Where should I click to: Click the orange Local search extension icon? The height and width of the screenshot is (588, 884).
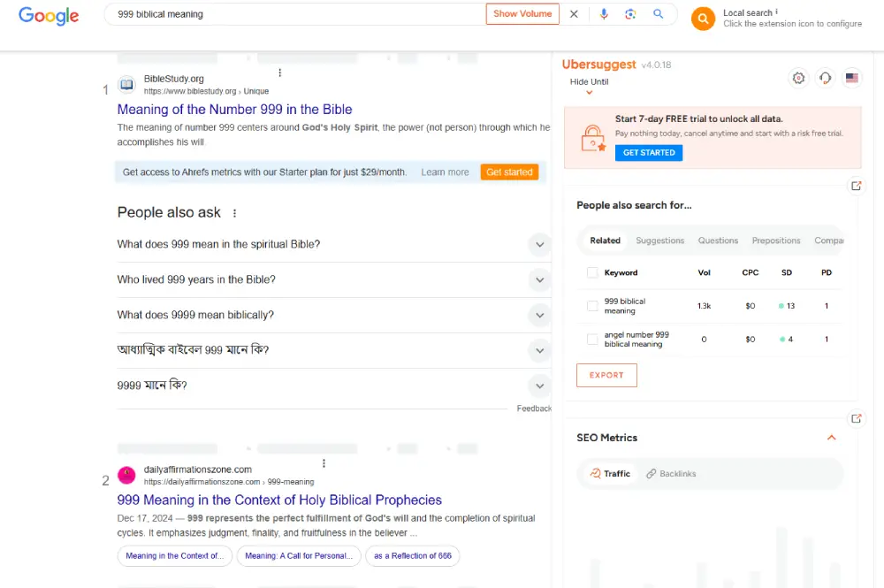click(703, 19)
